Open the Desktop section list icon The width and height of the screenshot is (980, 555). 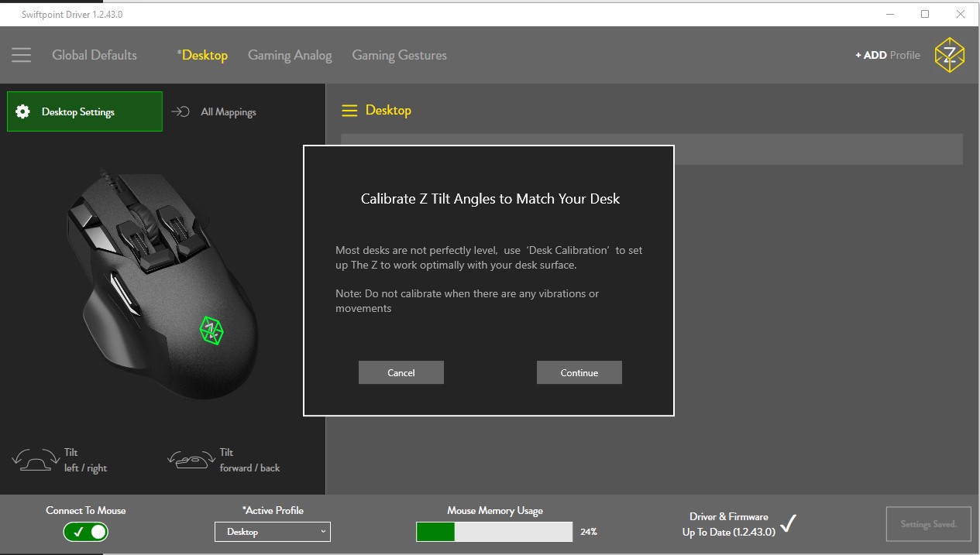(x=349, y=111)
